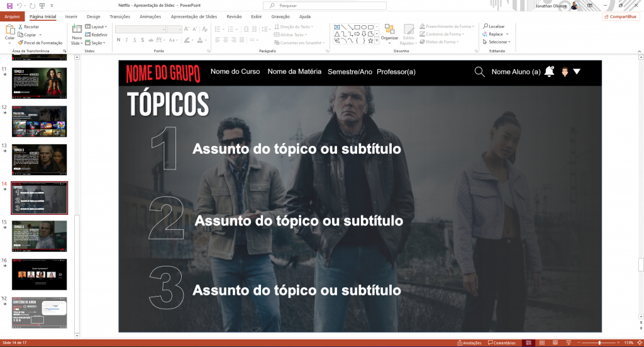Viewport: 644px width, 347px height.
Task: Pick the text highlight color swatch
Action: point(187,40)
